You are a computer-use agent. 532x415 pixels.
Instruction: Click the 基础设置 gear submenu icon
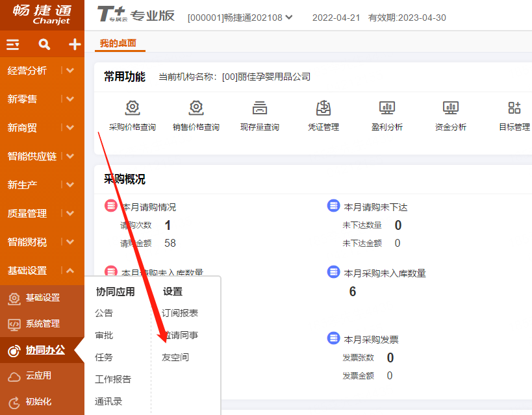click(x=14, y=299)
